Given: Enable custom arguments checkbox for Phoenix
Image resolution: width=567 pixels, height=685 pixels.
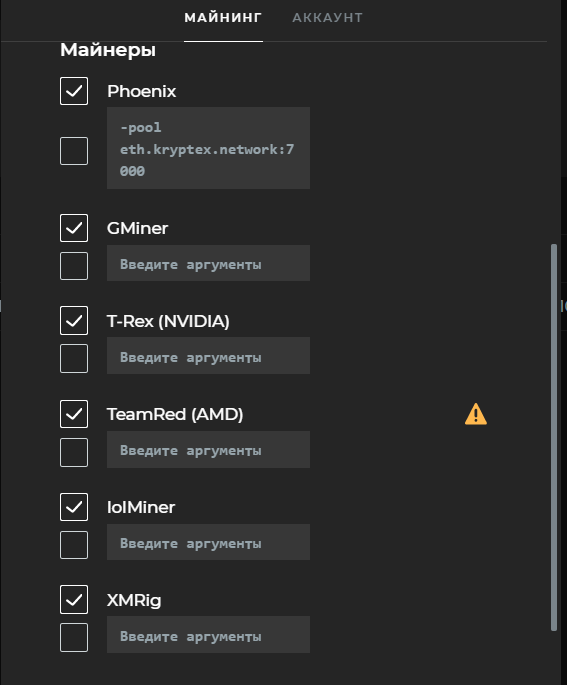Looking at the screenshot, I should 74,151.
